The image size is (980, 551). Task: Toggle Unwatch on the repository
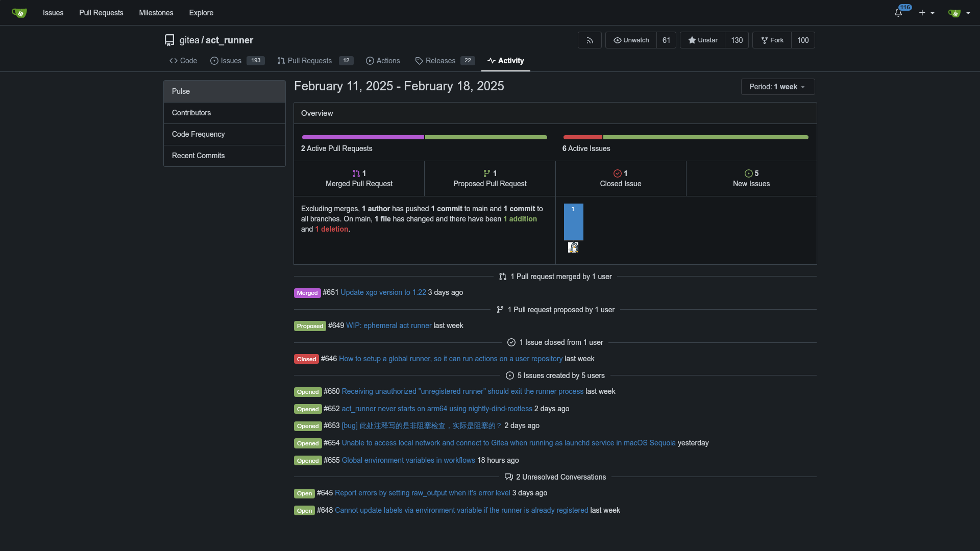[x=631, y=40]
